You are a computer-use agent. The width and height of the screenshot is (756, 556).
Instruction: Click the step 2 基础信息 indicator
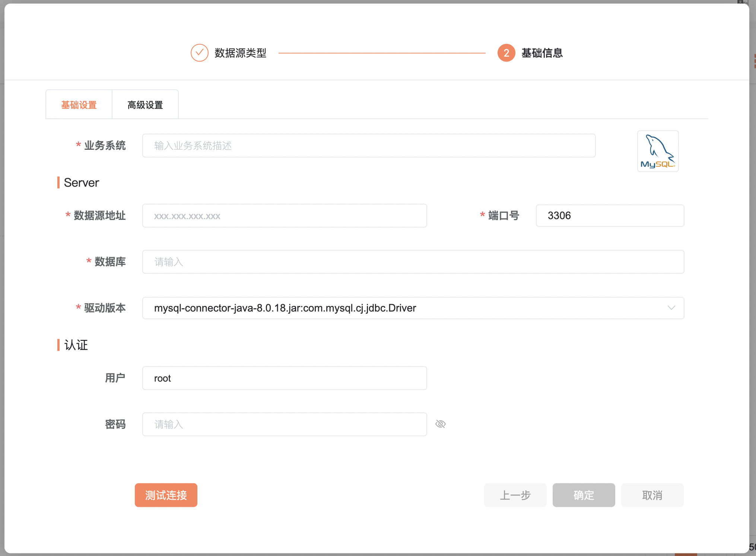click(x=506, y=53)
